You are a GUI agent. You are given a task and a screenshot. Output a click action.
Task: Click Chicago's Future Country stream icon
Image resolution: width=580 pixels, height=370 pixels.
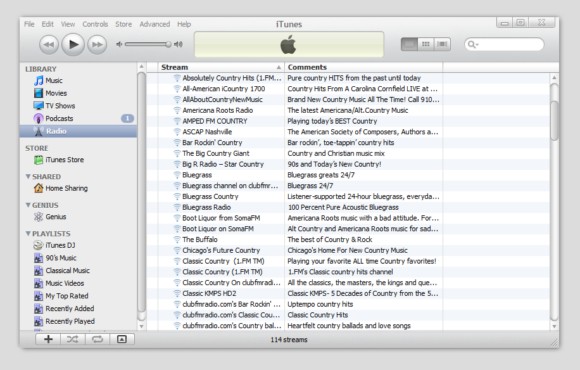pyautogui.click(x=177, y=250)
